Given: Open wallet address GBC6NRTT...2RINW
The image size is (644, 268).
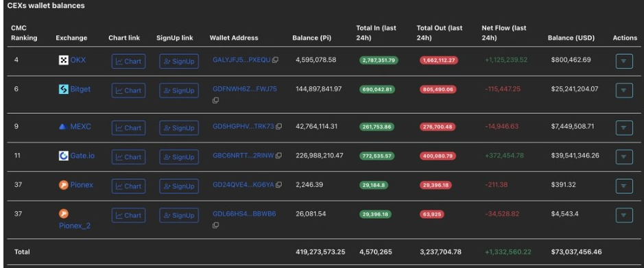Looking at the screenshot, I should click(243, 156).
